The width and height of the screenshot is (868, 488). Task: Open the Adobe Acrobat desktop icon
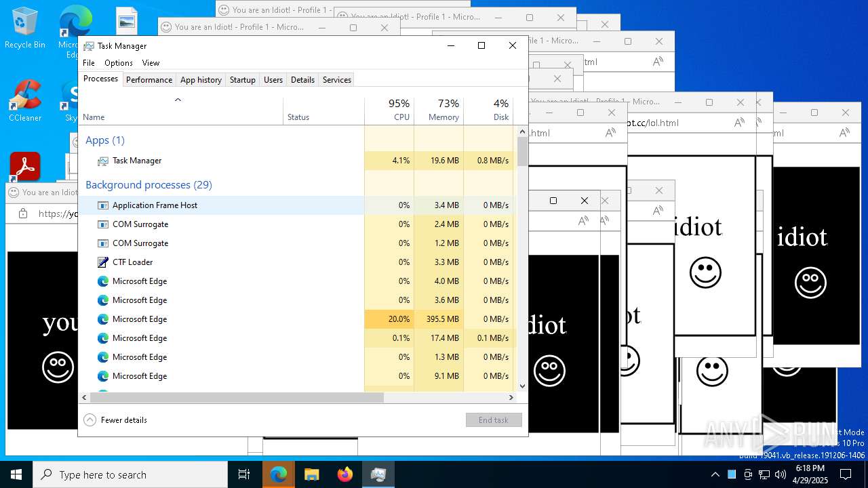[25, 167]
